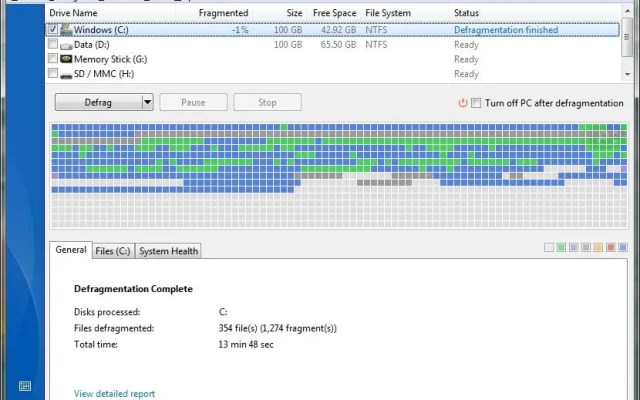Click the lavender legend color swatch

pos(573,247)
